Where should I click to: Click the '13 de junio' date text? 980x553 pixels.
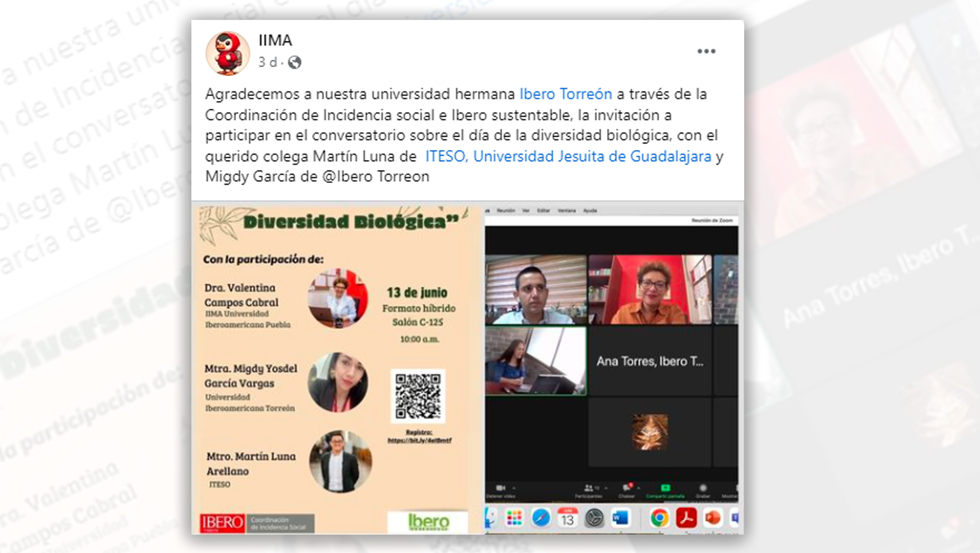coord(417,293)
